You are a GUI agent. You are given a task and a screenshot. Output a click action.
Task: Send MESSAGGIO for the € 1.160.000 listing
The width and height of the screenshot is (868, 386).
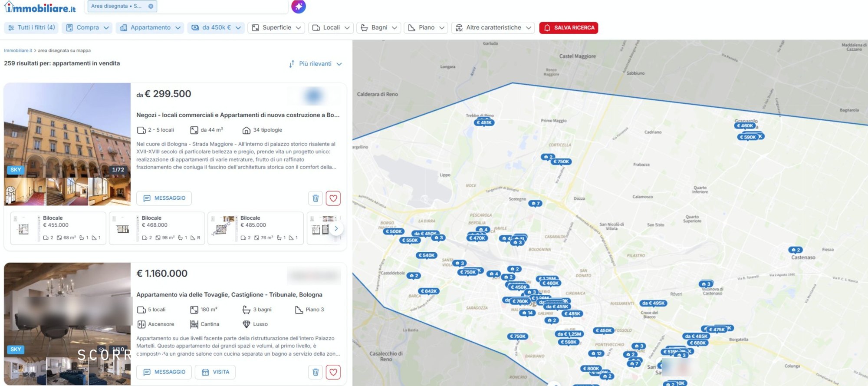click(164, 372)
